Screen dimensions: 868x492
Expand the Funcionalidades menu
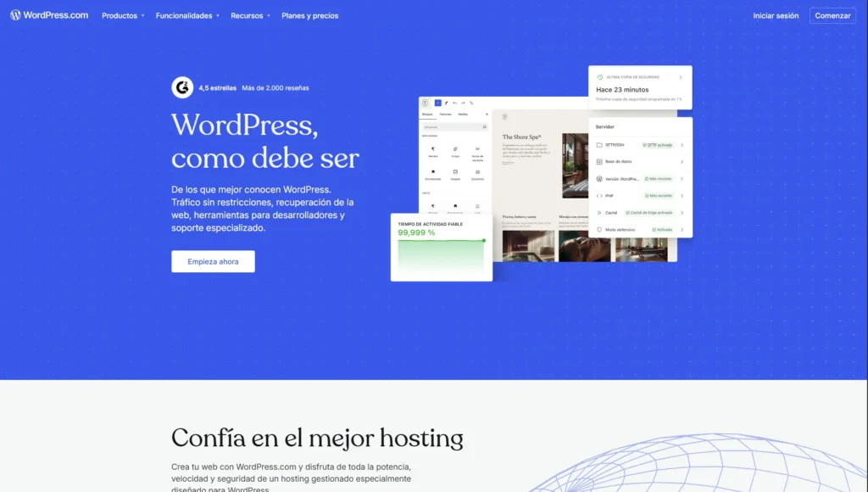(187, 15)
